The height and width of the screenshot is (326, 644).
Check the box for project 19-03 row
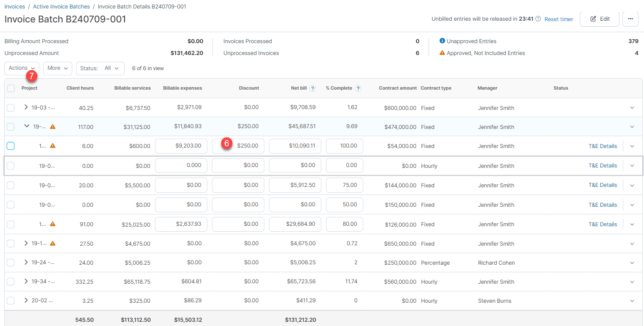click(11, 108)
